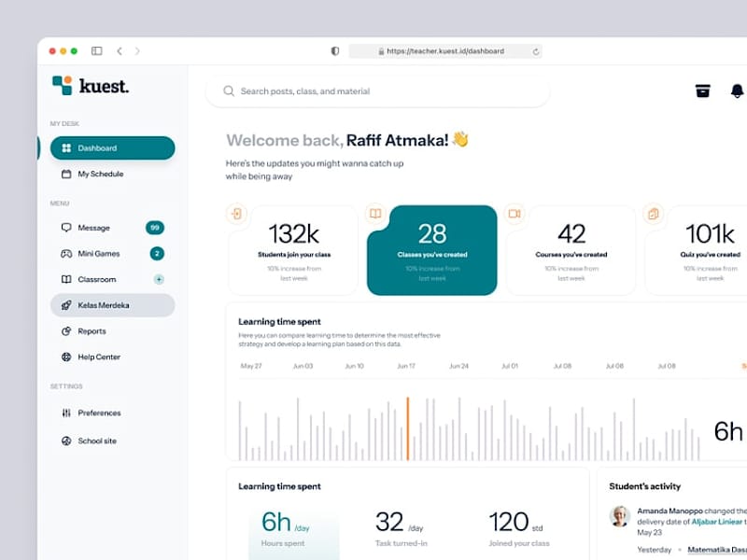Select the Jun 24 date label
This screenshot has width=747, height=560.
point(458,366)
